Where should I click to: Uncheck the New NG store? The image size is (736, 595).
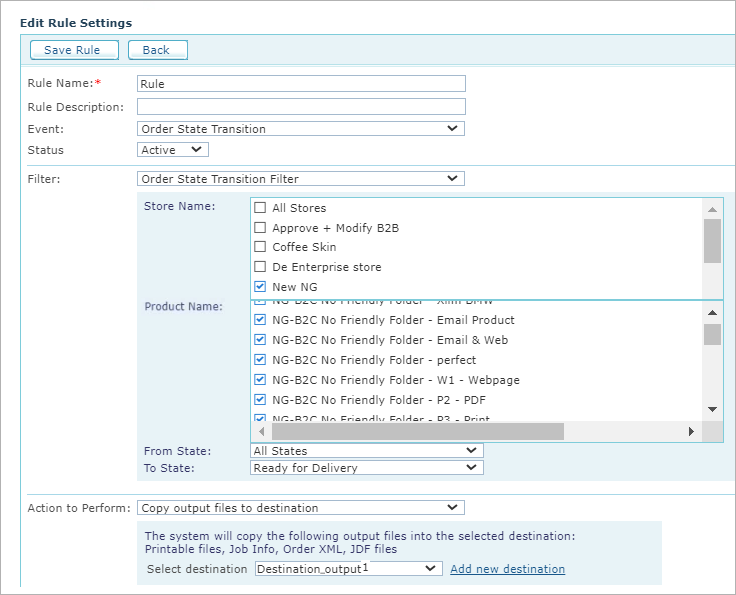pyautogui.click(x=260, y=287)
